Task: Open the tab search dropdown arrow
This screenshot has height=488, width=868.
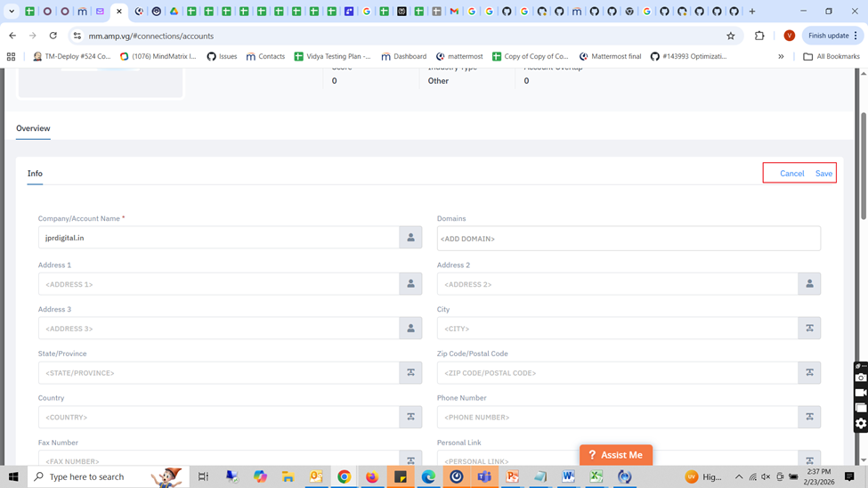Action: coord(12,12)
